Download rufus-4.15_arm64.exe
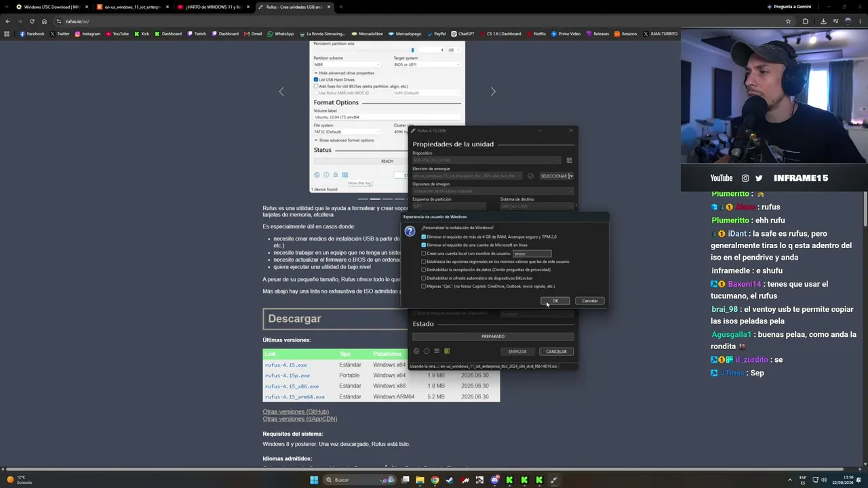This screenshot has height=488, width=868. 295,396
